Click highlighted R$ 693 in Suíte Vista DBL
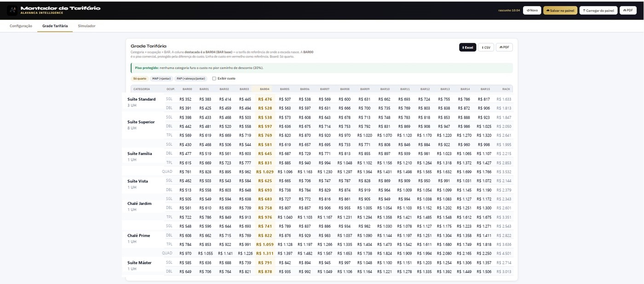 [x=265, y=190]
